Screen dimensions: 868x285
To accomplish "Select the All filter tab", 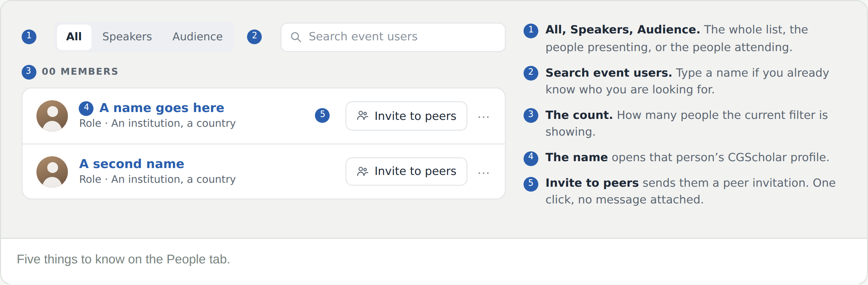I will (74, 37).
